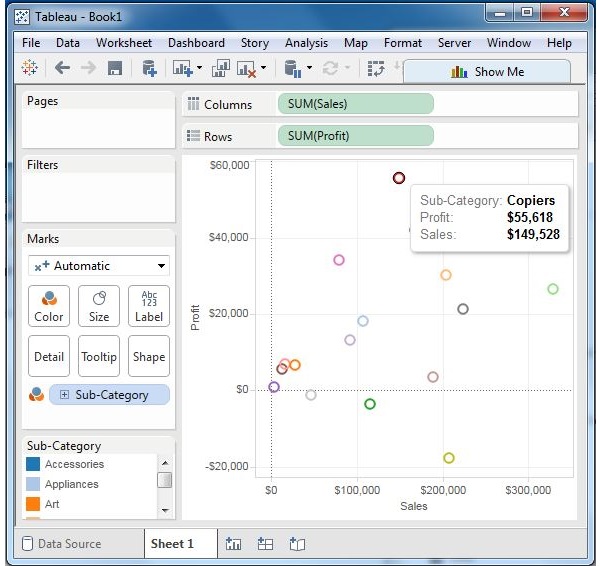Click the New Data Source icon
The height and width of the screenshot is (566, 600).
tap(149, 68)
